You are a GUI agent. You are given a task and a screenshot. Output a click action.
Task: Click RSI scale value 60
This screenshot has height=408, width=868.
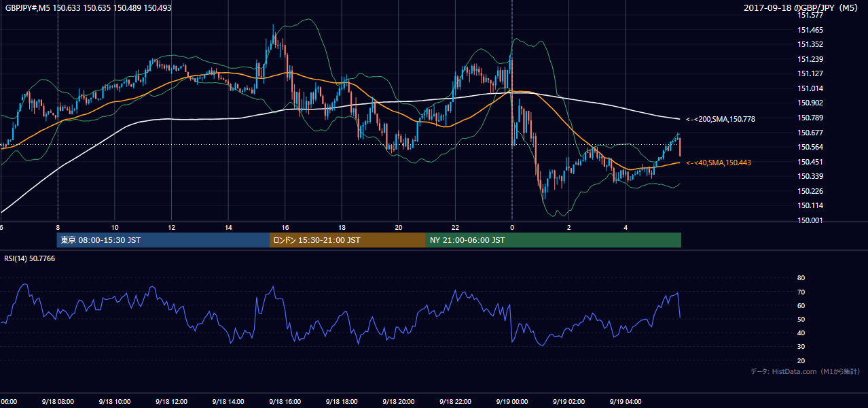click(801, 305)
